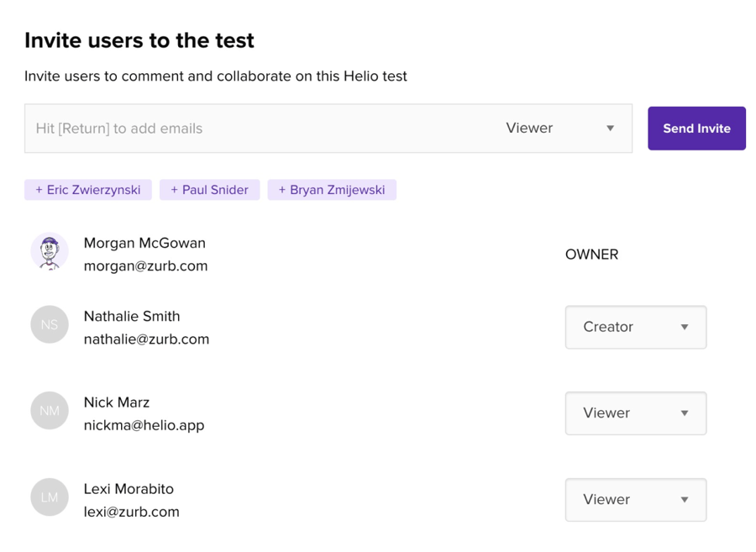Click the Send Invite button
This screenshot has height=552, width=756.
[x=696, y=129]
